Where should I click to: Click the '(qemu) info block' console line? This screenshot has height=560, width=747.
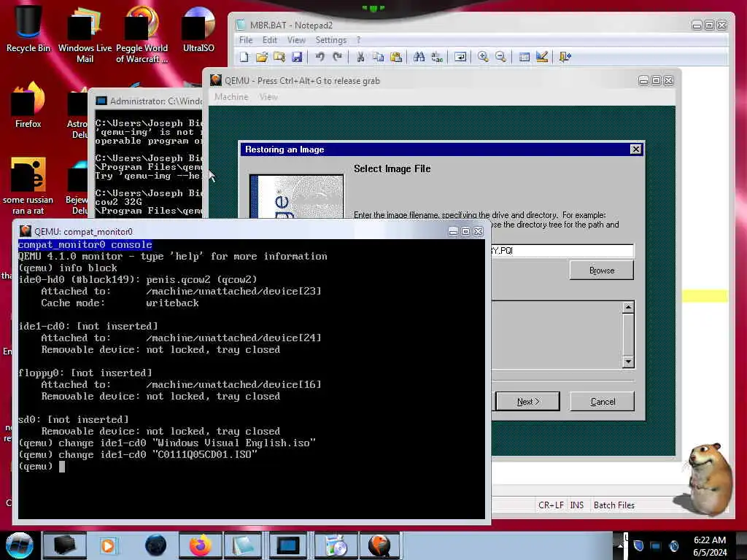point(68,268)
